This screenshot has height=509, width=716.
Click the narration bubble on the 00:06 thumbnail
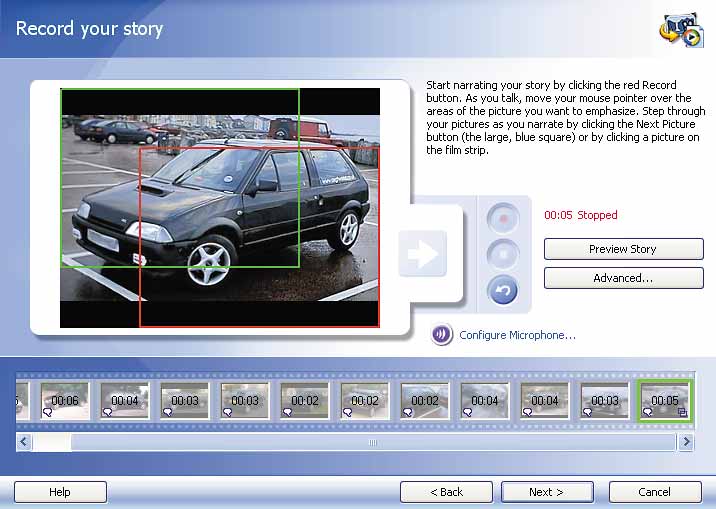47,412
